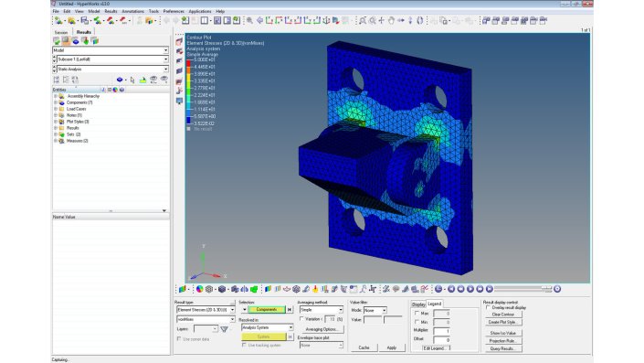Tick Overlay result display checkbox
The image size is (644, 363).
click(488, 307)
